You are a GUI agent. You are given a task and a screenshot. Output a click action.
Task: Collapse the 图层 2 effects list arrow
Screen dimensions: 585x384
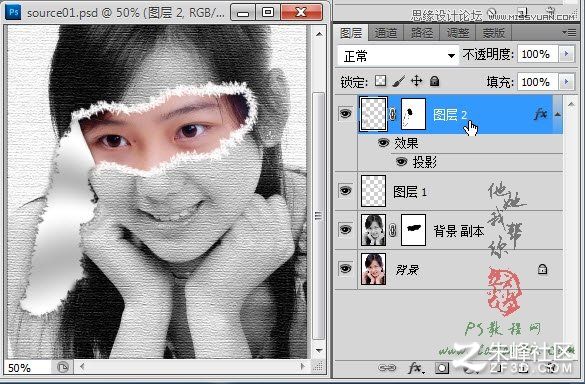[558, 114]
